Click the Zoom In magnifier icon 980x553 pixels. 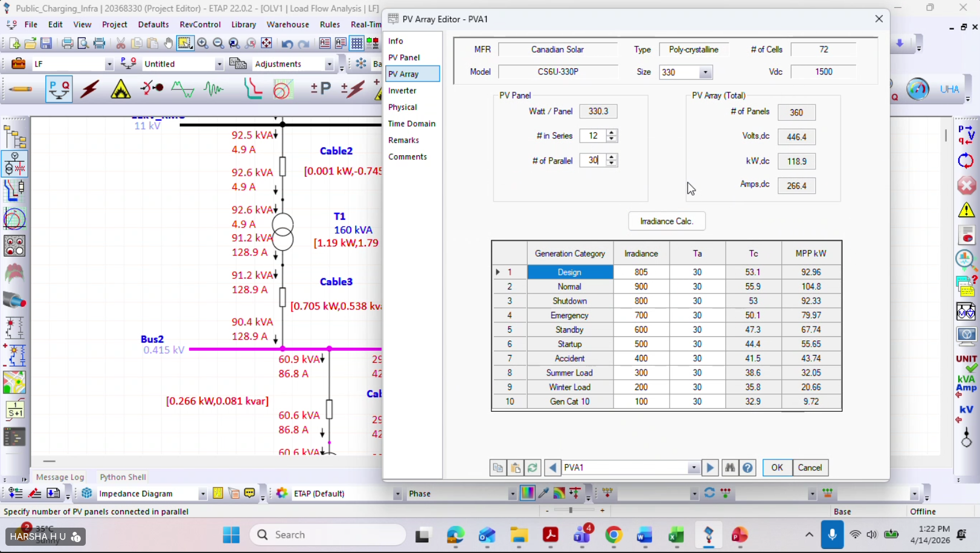tap(203, 43)
